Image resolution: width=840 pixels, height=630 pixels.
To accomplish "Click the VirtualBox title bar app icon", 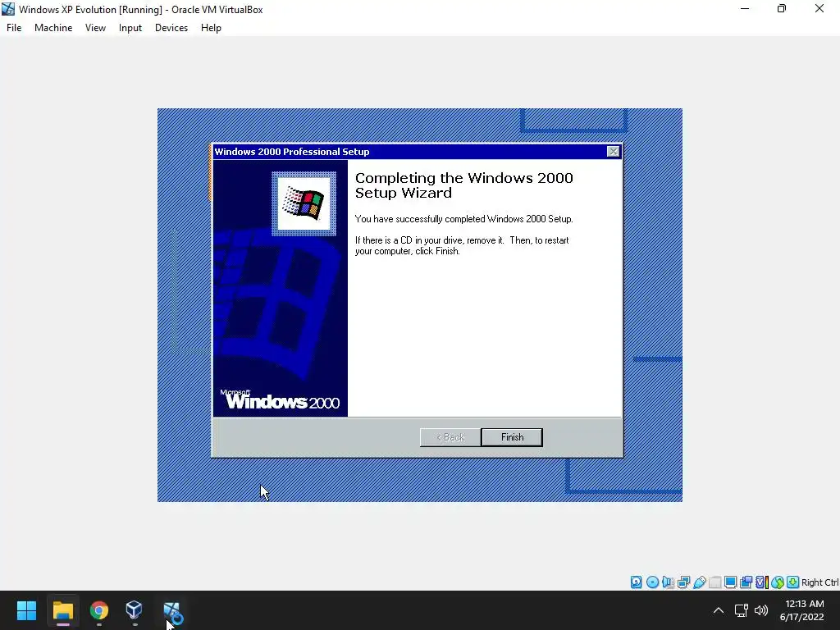I will 8,9.
